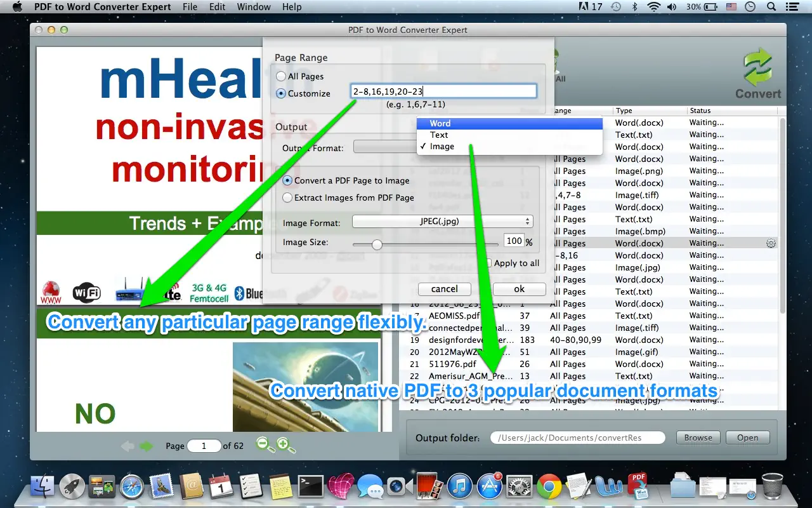Click the image size percent field
812x508 pixels.
click(513, 241)
